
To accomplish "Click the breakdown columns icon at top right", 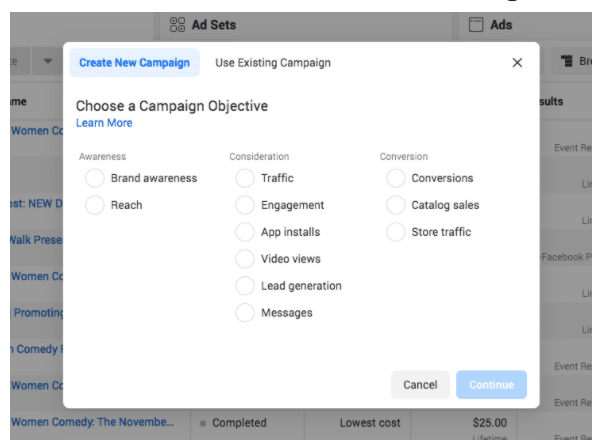I will tap(568, 63).
